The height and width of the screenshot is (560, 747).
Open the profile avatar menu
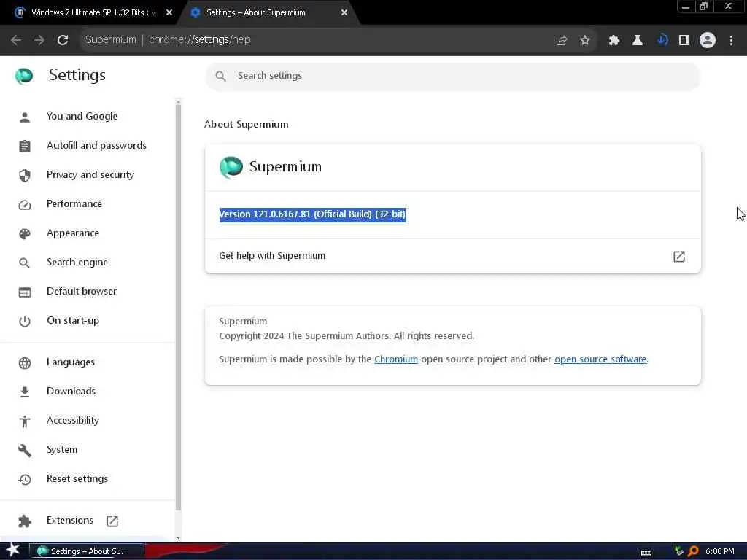708,41
